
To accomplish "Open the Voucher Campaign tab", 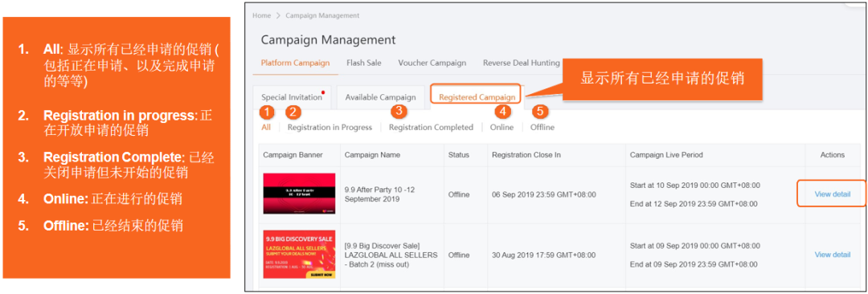I will [432, 63].
